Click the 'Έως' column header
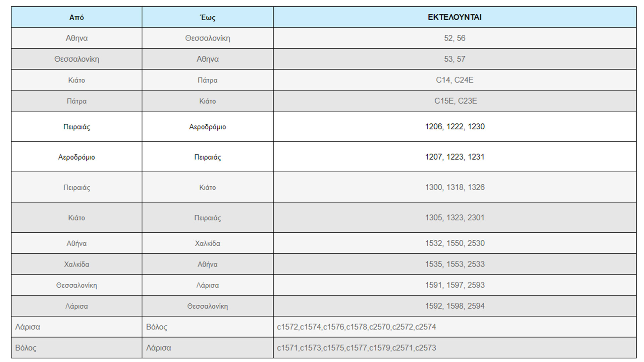This screenshot has height=362, width=644. (208, 17)
